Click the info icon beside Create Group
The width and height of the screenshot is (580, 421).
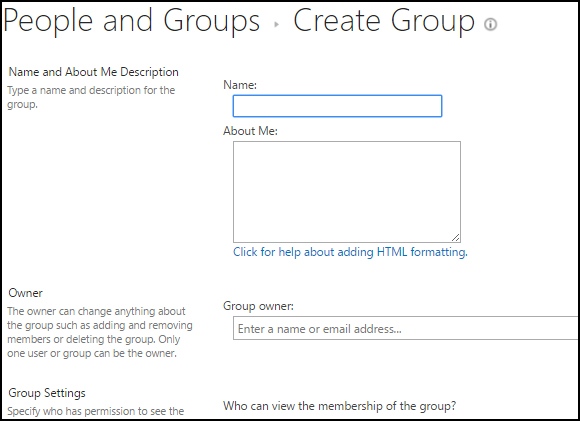(x=490, y=24)
